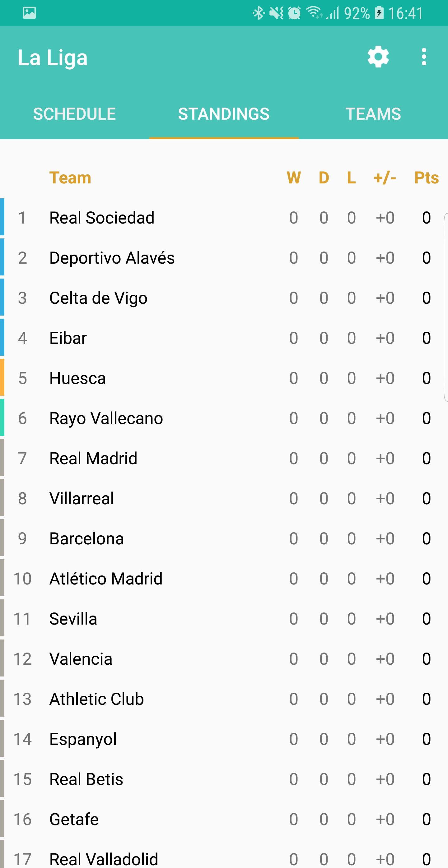Switch to the Teams tab
The height and width of the screenshot is (868, 448).
[373, 114]
